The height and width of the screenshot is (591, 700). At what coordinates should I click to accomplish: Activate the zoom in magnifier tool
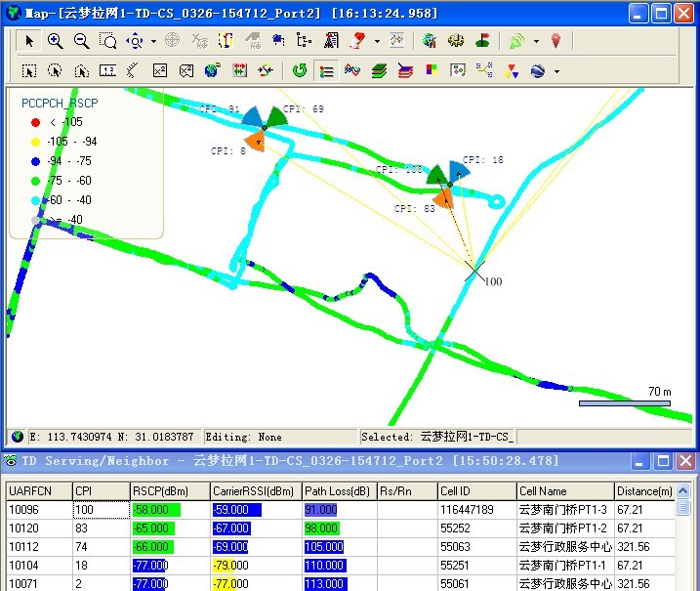click(x=55, y=41)
